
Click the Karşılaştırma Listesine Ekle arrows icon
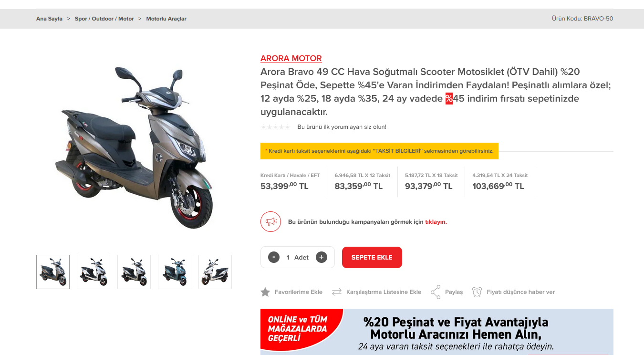pos(337,292)
